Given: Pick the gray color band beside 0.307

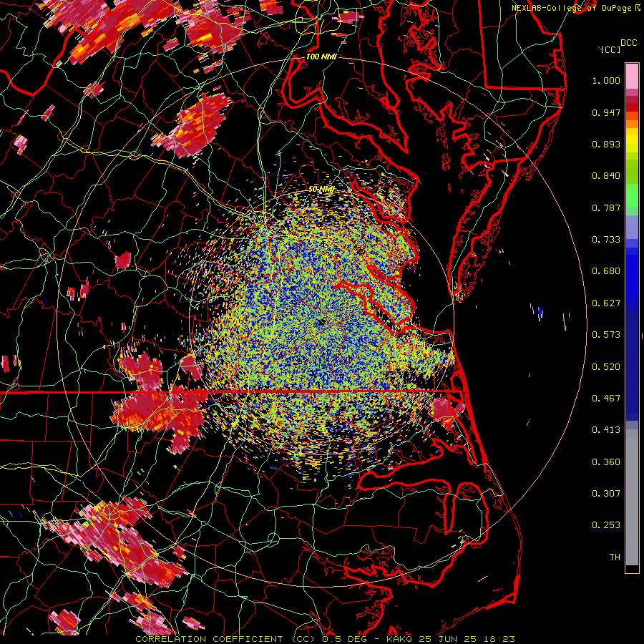Looking at the screenshot, I should click(632, 497).
